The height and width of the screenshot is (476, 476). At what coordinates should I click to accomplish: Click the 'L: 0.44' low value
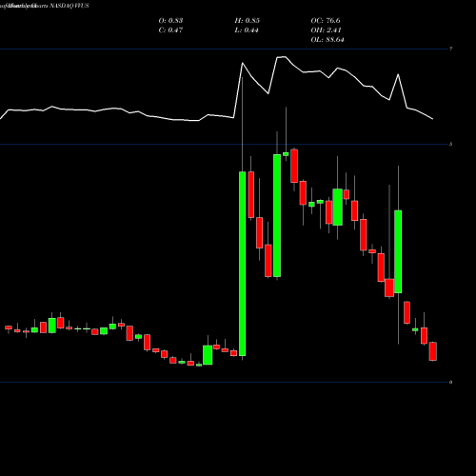click(x=247, y=30)
